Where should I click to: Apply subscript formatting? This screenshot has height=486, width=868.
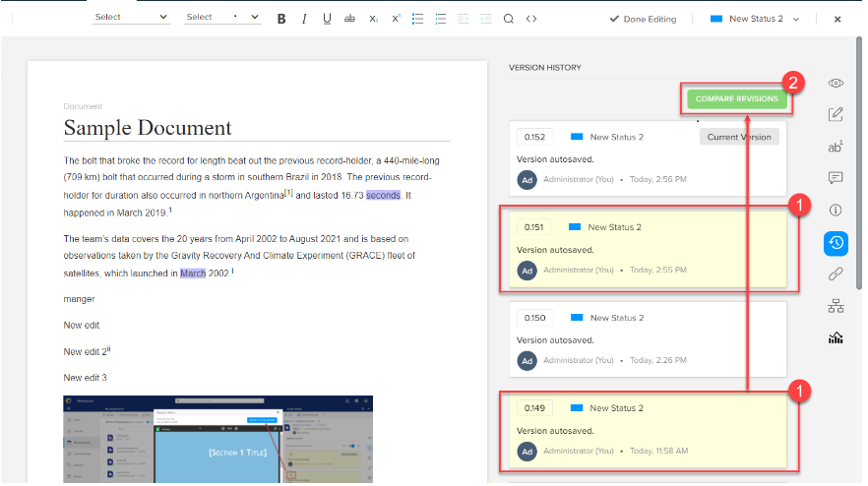pyautogui.click(x=373, y=19)
